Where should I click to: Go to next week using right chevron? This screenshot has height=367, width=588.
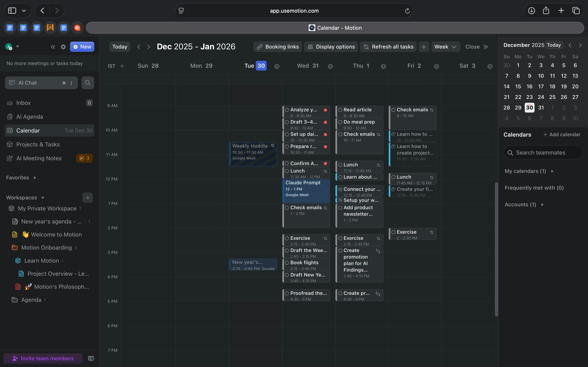[149, 47]
